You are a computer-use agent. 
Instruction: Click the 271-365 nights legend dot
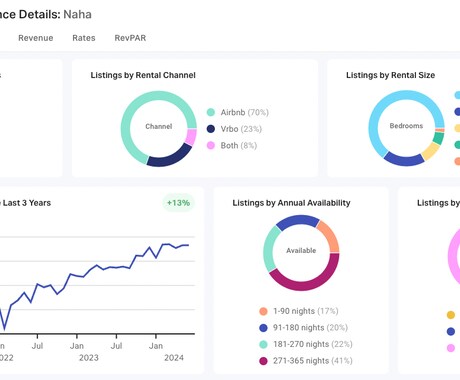pyautogui.click(x=263, y=361)
